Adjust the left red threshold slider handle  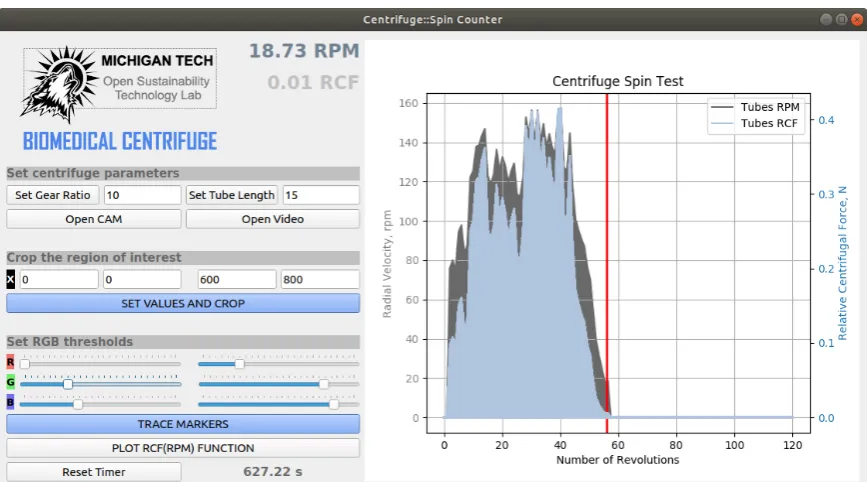(x=24, y=364)
